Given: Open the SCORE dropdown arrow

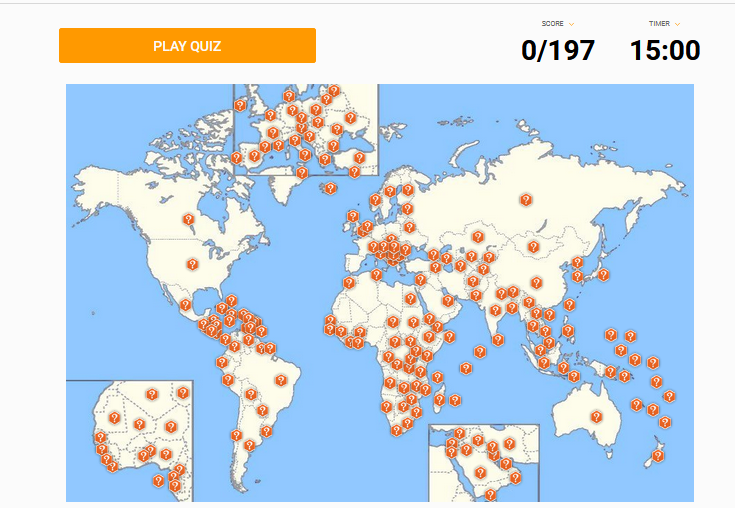Looking at the screenshot, I should click(571, 24).
